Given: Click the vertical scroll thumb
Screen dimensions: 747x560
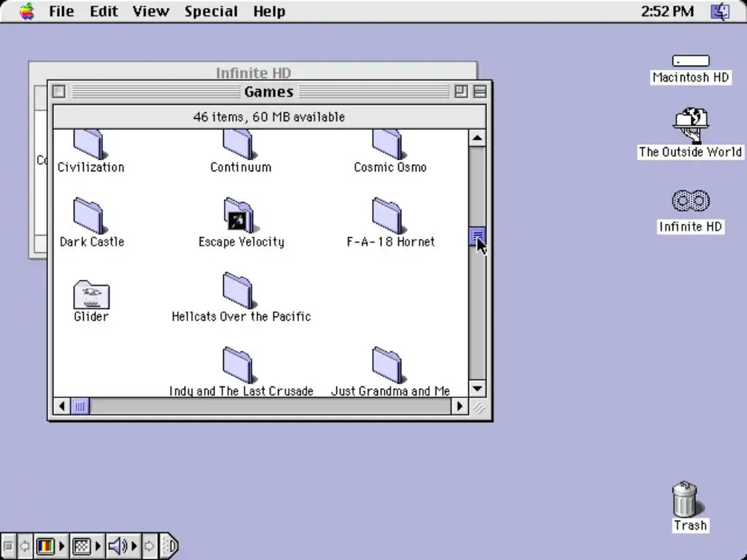Looking at the screenshot, I should point(477,236).
